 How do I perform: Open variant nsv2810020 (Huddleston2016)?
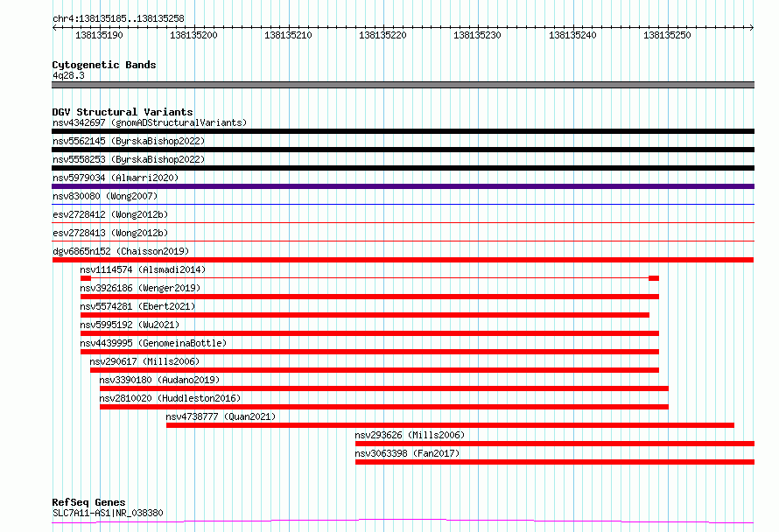click(x=170, y=398)
